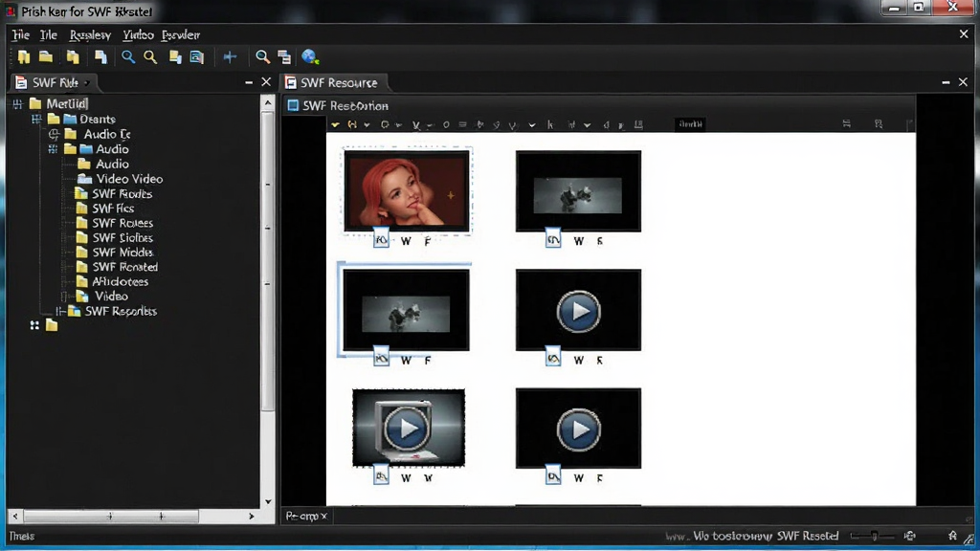Viewport: 980px width, 551px height.
Task: Select the Video Video folder in the tree
Action: (120, 179)
